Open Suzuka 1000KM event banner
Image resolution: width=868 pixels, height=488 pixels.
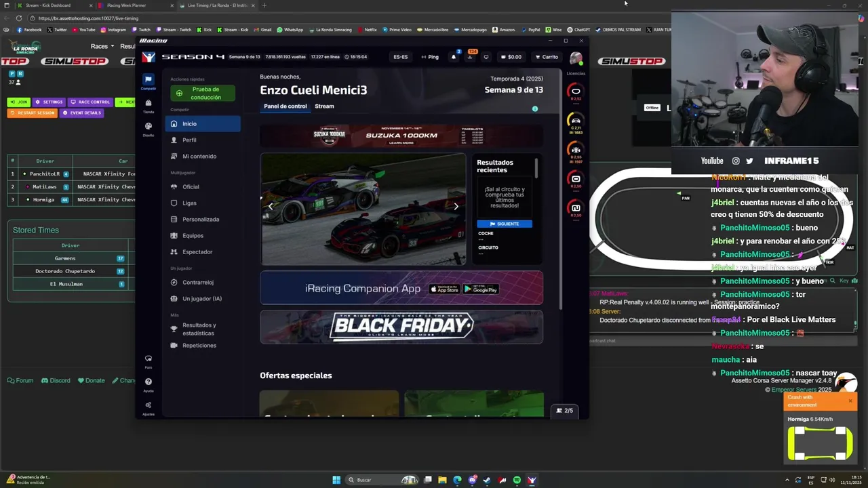pos(401,136)
